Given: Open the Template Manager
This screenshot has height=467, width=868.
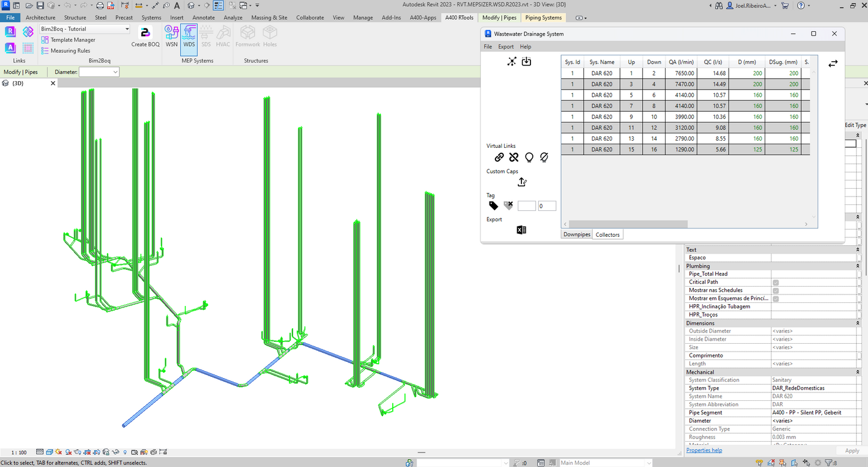Looking at the screenshot, I should 72,40.
